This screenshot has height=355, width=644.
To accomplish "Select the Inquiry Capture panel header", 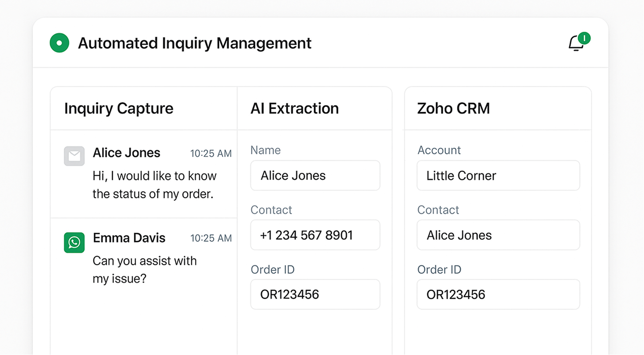I will (118, 108).
